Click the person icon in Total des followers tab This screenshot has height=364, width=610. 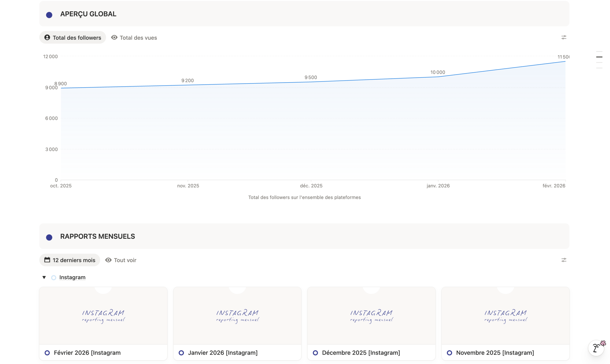pyautogui.click(x=47, y=37)
